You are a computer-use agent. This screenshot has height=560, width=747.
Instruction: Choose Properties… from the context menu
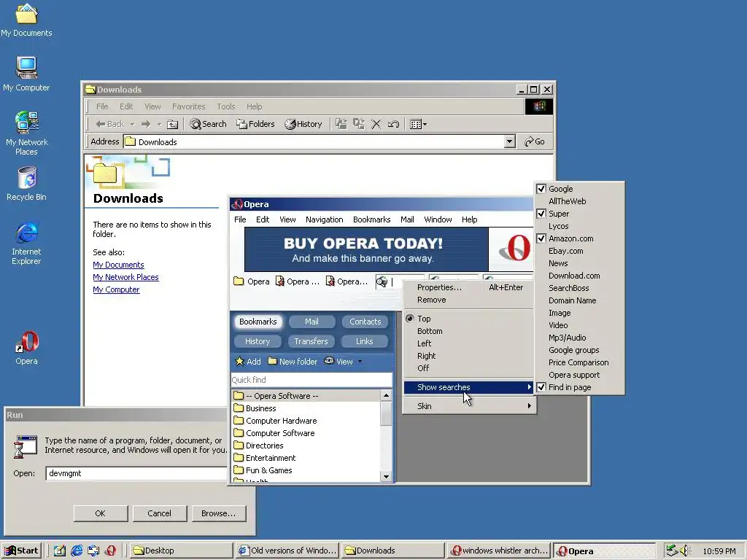[468, 287]
